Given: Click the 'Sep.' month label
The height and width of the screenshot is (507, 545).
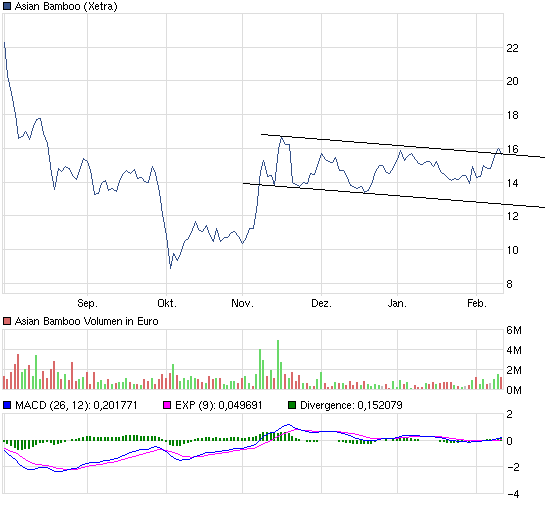Looking at the screenshot, I should 87,303.
